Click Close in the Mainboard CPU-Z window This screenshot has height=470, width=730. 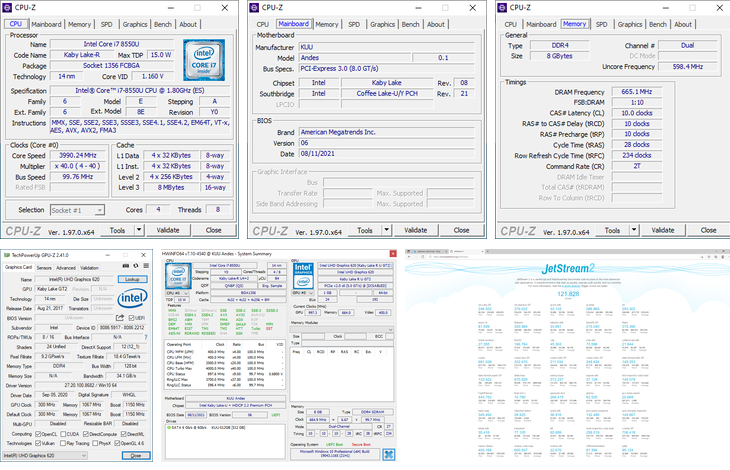[461, 230]
